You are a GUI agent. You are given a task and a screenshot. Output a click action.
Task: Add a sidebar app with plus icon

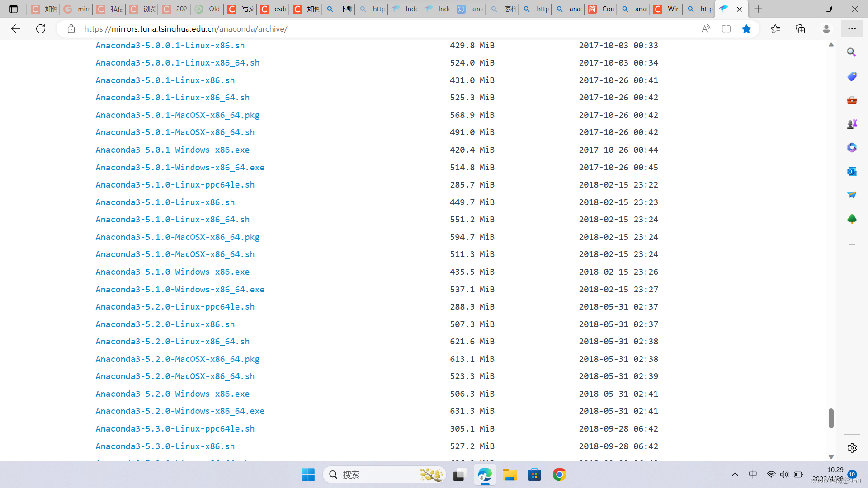852,244
